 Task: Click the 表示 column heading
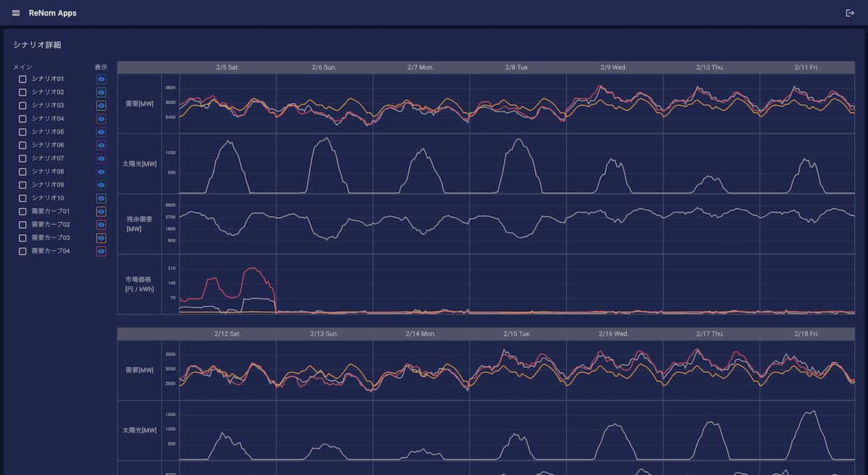coord(101,67)
